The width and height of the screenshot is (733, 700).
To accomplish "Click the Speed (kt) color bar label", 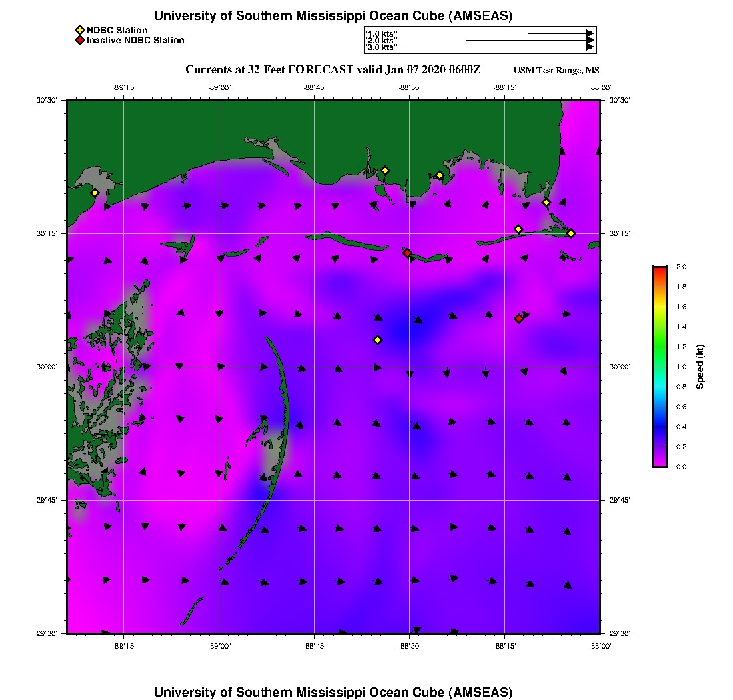I will (700, 367).
